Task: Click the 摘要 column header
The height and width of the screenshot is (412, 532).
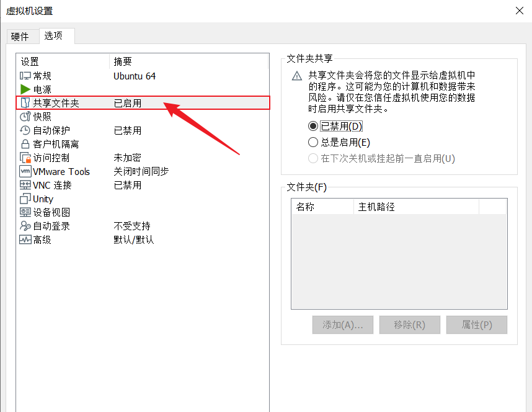Action: [x=189, y=61]
